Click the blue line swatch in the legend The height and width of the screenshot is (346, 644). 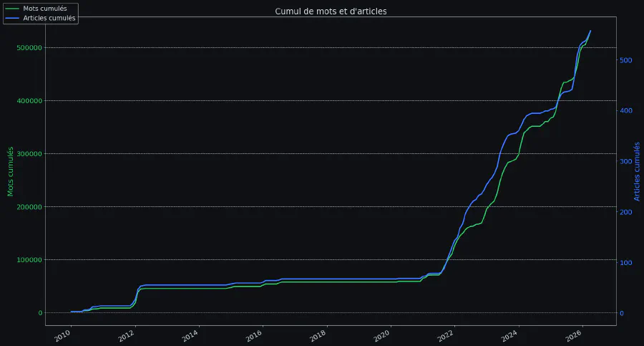click(12, 19)
